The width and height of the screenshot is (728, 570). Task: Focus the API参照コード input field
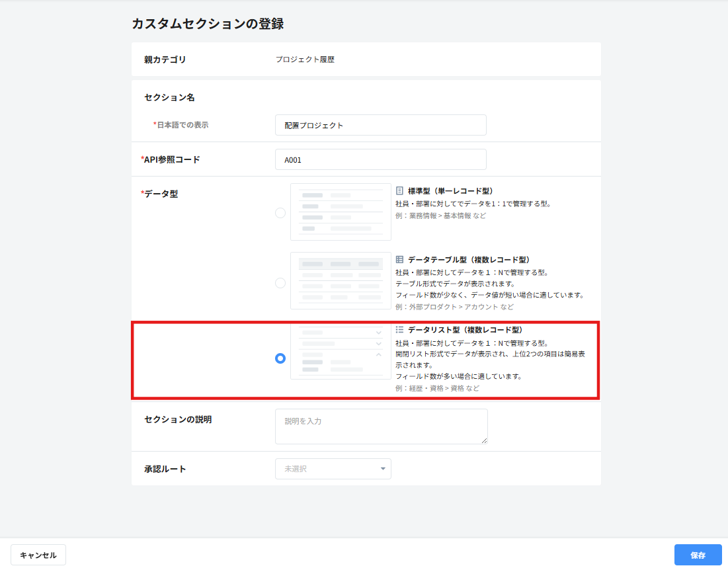tap(381, 159)
